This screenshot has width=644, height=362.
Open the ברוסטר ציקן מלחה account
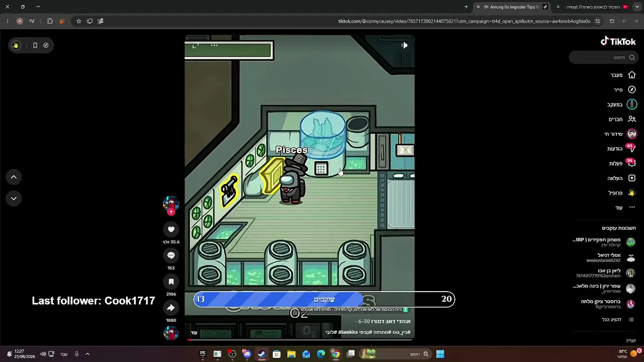608,304
